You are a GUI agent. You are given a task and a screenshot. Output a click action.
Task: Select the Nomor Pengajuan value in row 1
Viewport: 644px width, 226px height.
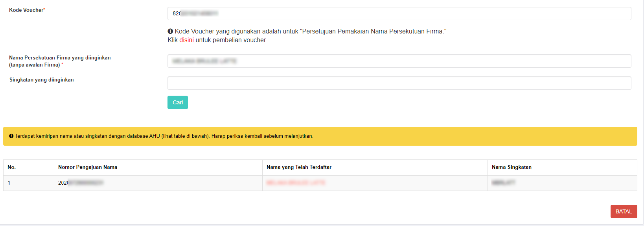click(81, 183)
